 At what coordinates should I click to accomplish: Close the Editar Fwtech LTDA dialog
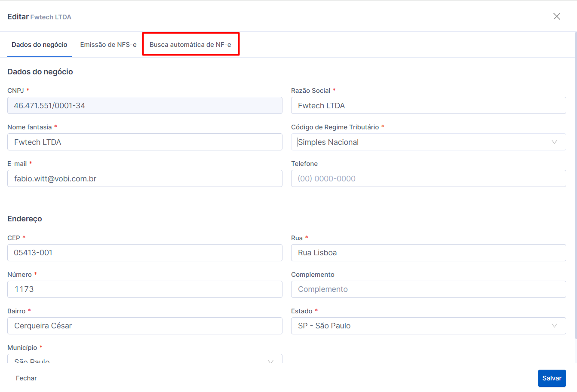pos(557,16)
